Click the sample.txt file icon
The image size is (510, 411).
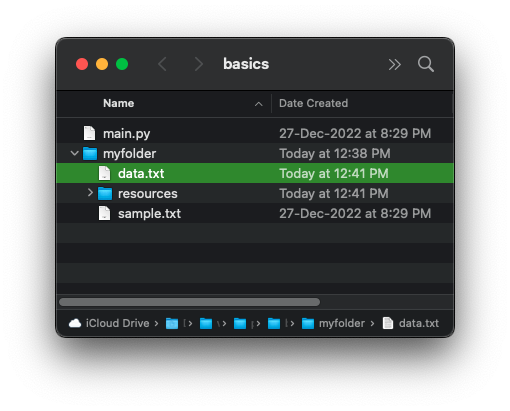pyautogui.click(x=104, y=213)
